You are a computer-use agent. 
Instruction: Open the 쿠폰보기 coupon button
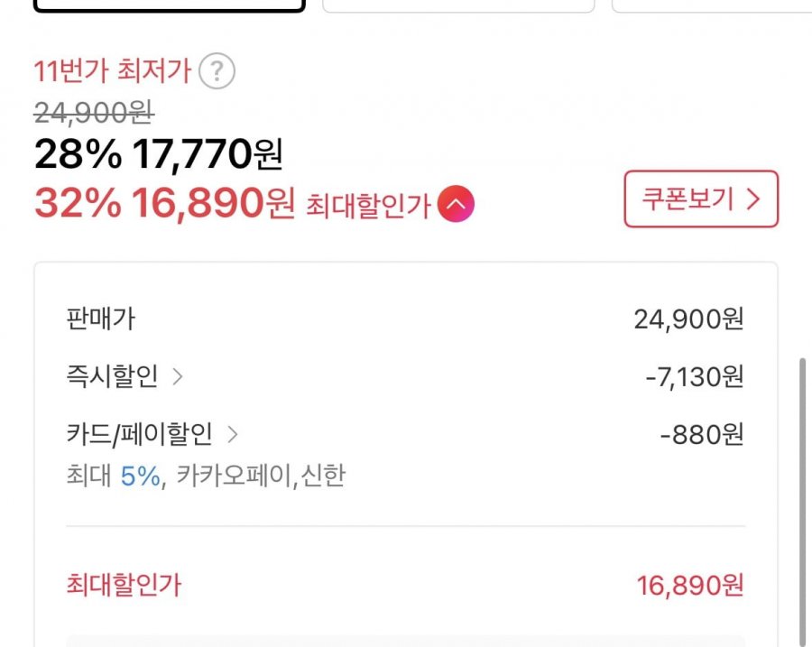[700, 199]
